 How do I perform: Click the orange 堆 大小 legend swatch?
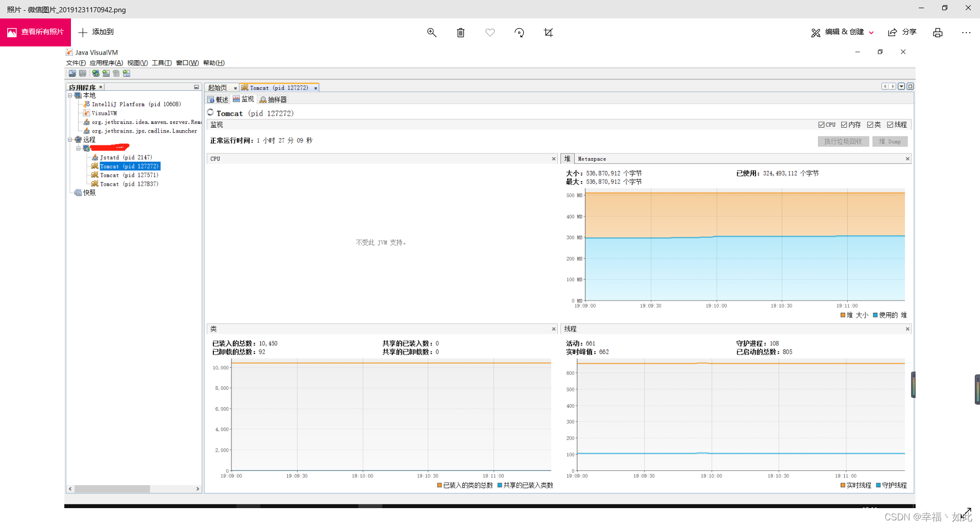[843, 315]
